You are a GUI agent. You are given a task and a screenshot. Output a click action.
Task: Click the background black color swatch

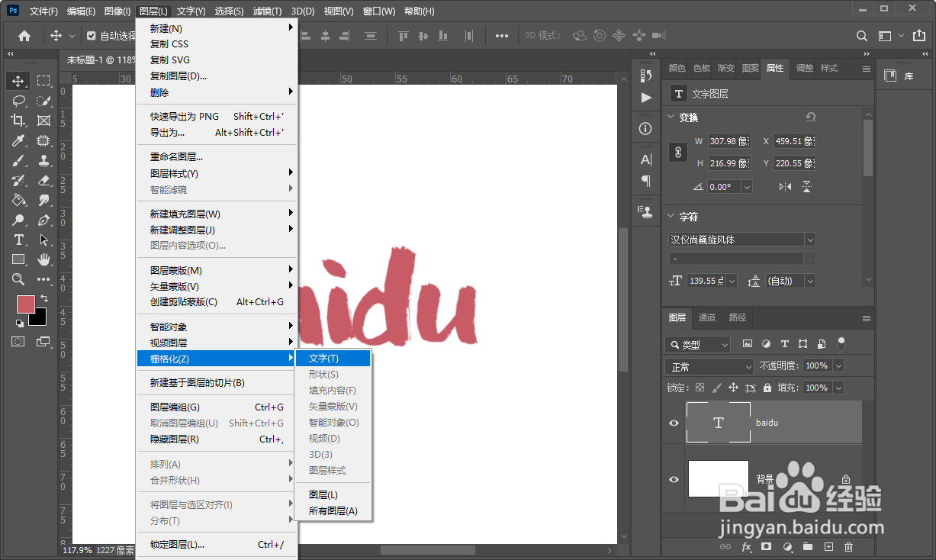[40, 319]
